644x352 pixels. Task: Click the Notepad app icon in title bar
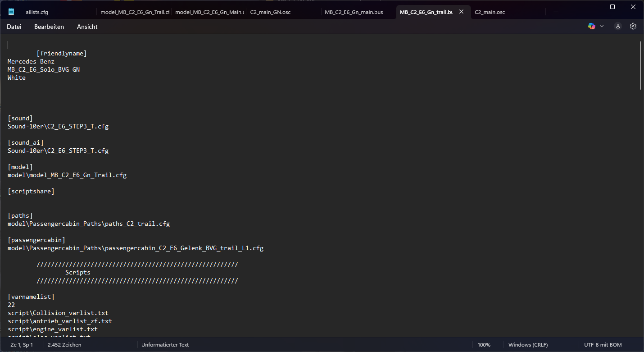click(11, 12)
